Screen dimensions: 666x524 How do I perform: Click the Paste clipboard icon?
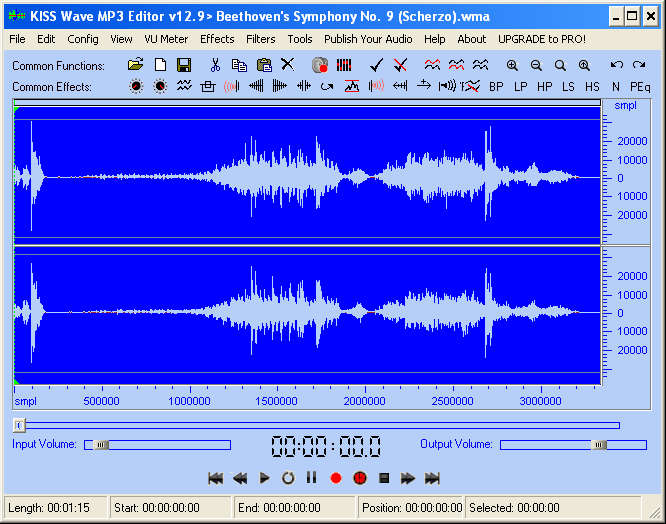click(x=264, y=65)
